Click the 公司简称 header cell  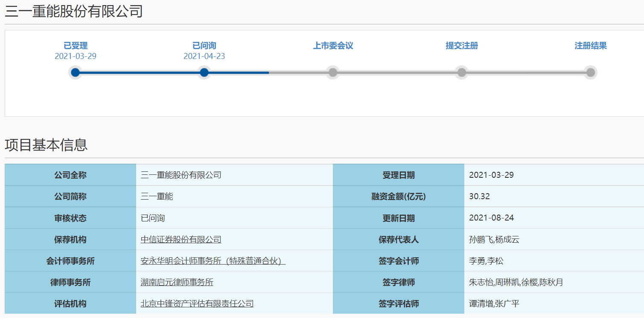point(70,197)
